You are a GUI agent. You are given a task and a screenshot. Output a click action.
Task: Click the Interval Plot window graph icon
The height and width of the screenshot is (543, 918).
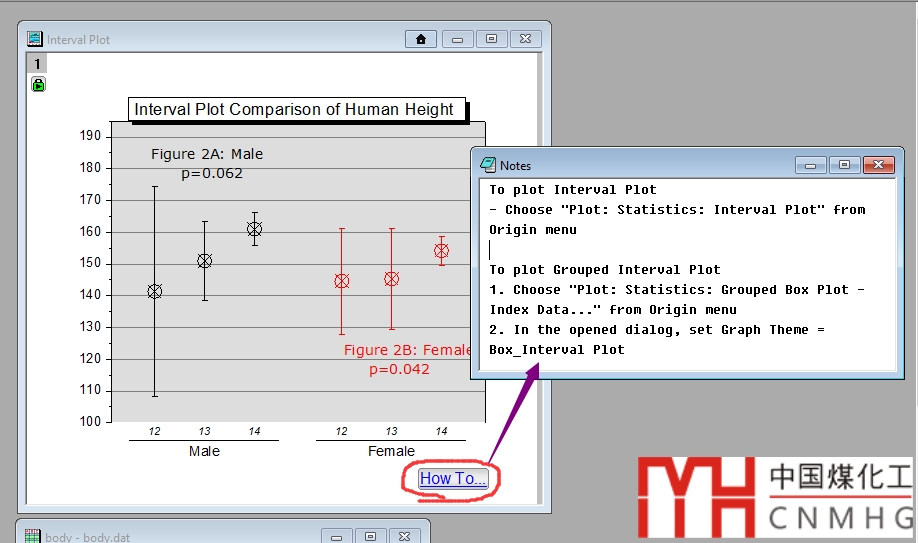coord(35,39)
